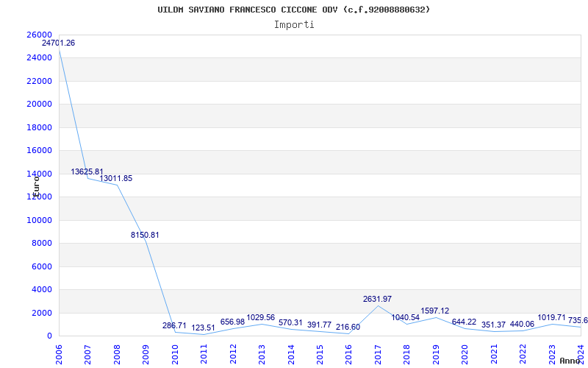Click the Euro y-axis title
Image resolution: width=588 pixels, height=368 pixels.
(x=36, y=186)
